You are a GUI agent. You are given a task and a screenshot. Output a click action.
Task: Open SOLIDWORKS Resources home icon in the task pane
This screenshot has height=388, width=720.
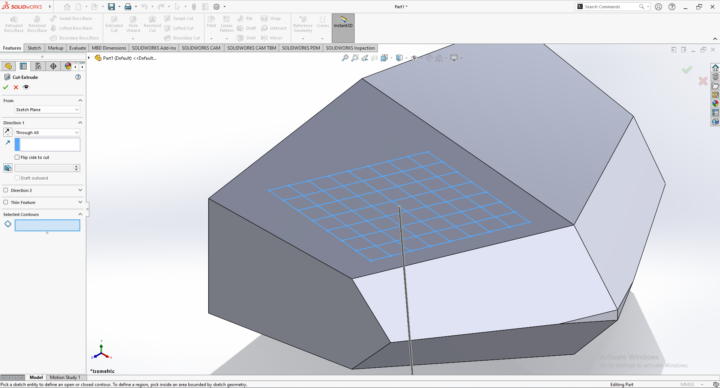click(x=715, y=67)
